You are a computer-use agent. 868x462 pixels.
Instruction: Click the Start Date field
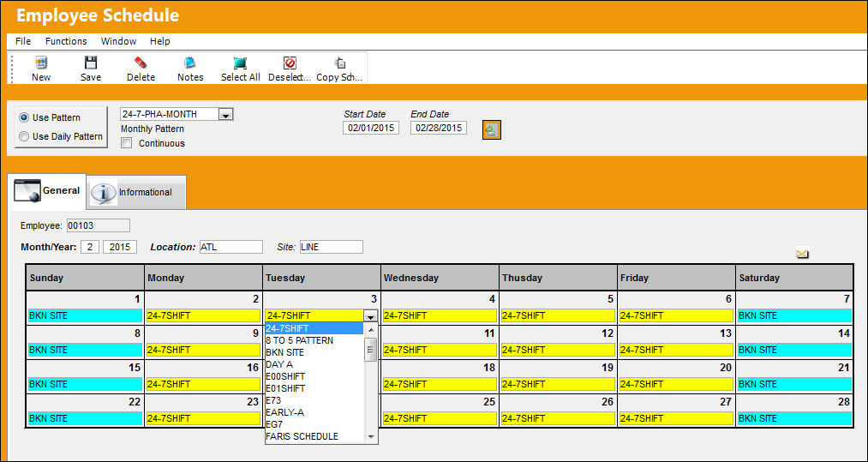(x=370, y=128)
